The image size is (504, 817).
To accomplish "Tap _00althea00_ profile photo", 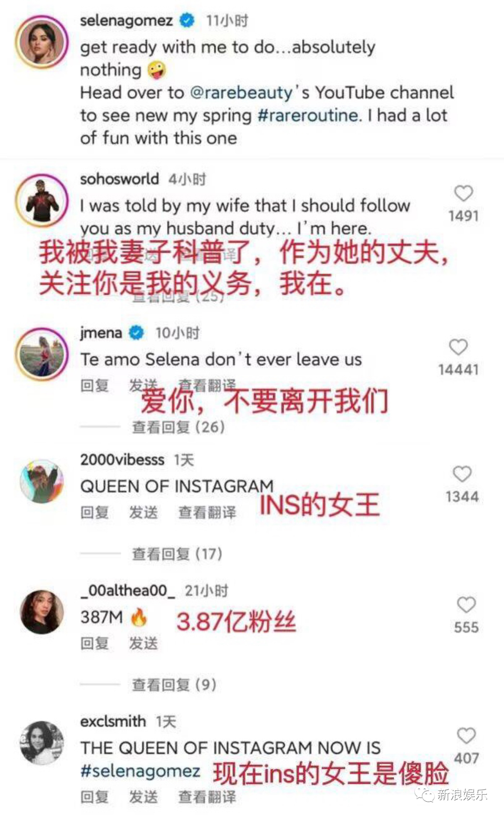I will click(x=42, y=612).
